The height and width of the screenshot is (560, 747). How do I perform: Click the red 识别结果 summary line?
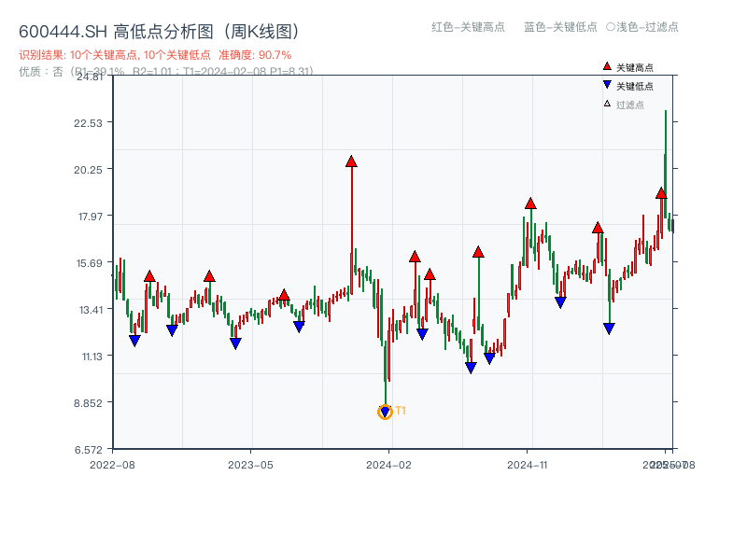click(x=155, y=55)
